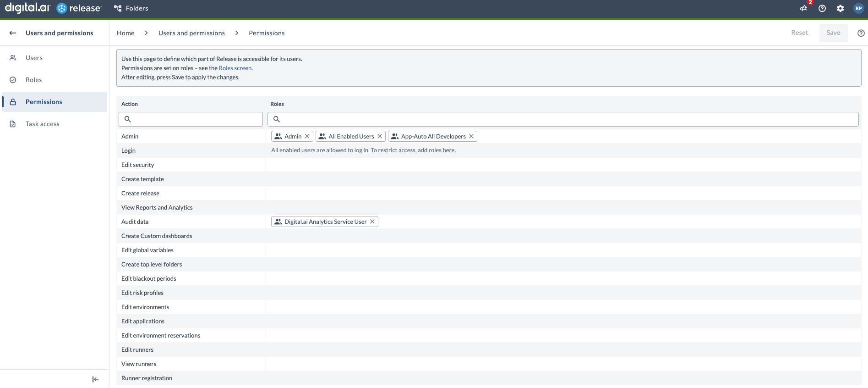The height and width of the screenshot is (388, 868).
Task: Open the Roles screen link
Action: click(235, 68)
